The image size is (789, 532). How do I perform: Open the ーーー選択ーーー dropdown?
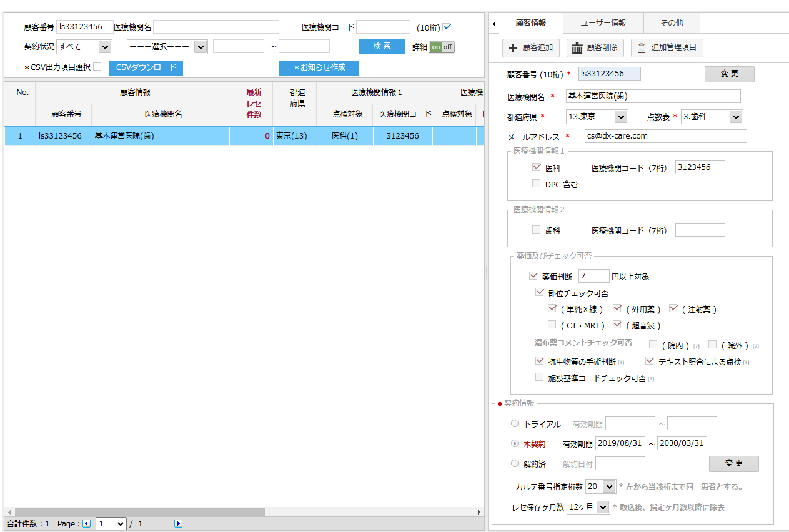(x=167, y=47)
